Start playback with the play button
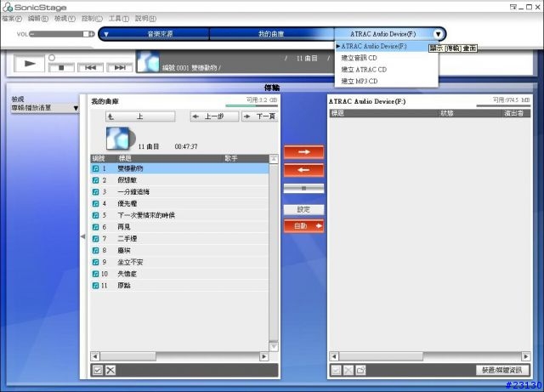 29,64
